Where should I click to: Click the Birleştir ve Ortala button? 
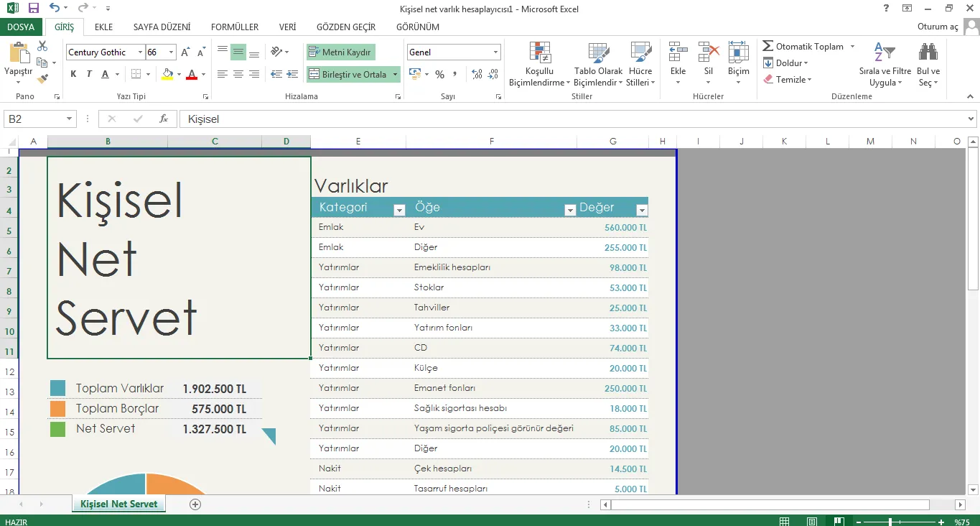[348, 74]
